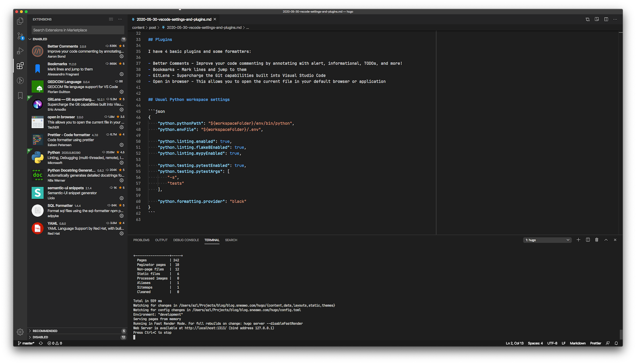Open the Bookmarks view in the activity bar

pos(20,95)
